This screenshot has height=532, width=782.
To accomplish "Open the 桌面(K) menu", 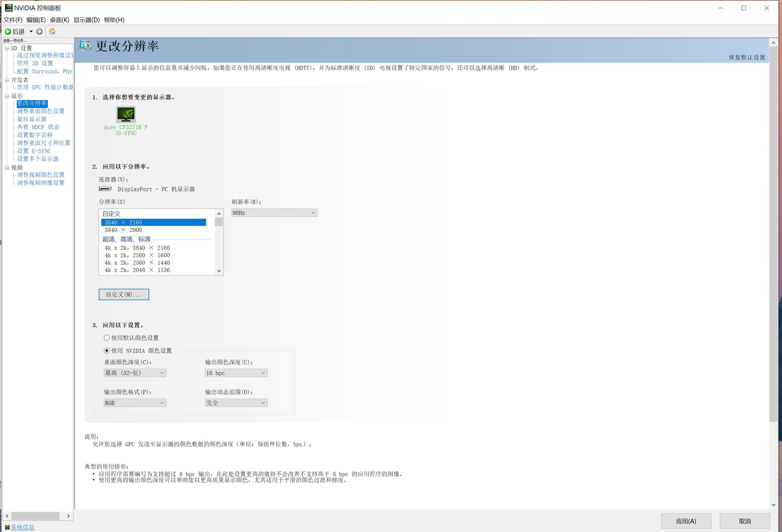I will [x=60, y=20].
